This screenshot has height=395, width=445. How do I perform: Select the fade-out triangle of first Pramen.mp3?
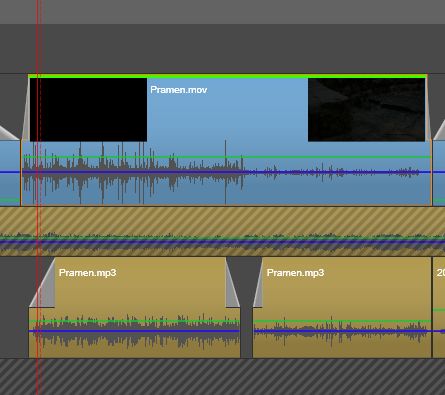[232, 283]
